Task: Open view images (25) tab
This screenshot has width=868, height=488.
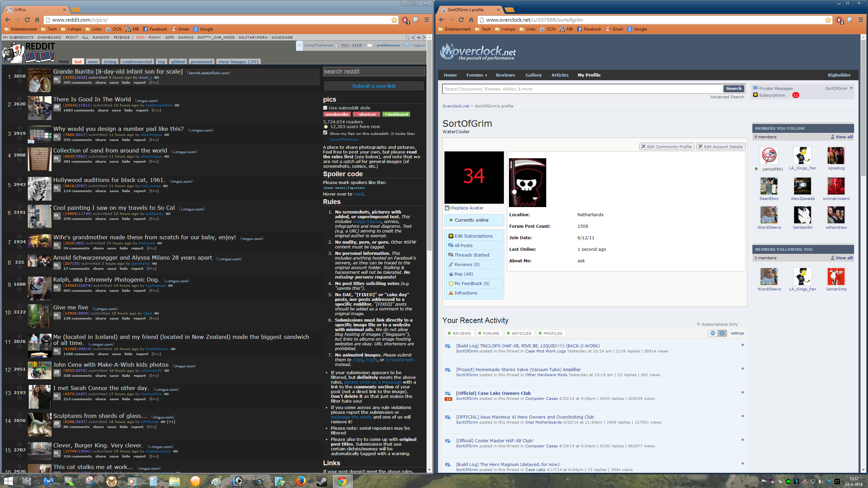Action: coord(238,62)
